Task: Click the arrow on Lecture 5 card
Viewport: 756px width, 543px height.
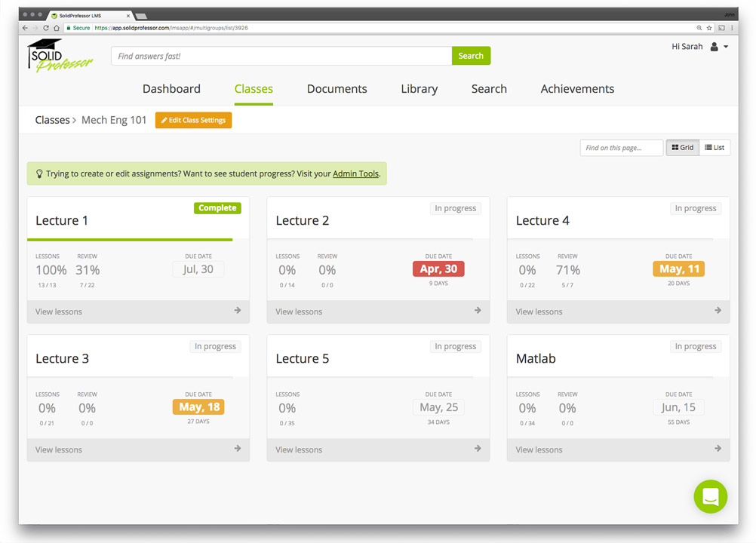Action: [477, 449]
